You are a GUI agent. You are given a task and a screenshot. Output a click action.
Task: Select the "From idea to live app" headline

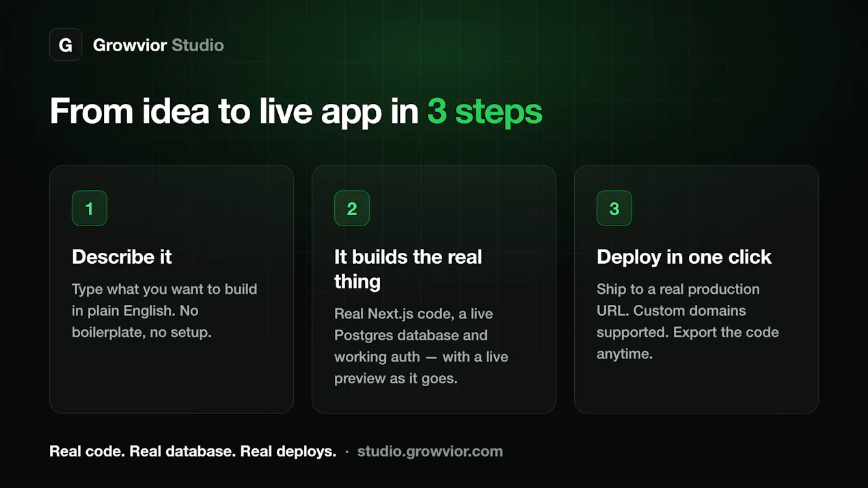pos(296,111)
